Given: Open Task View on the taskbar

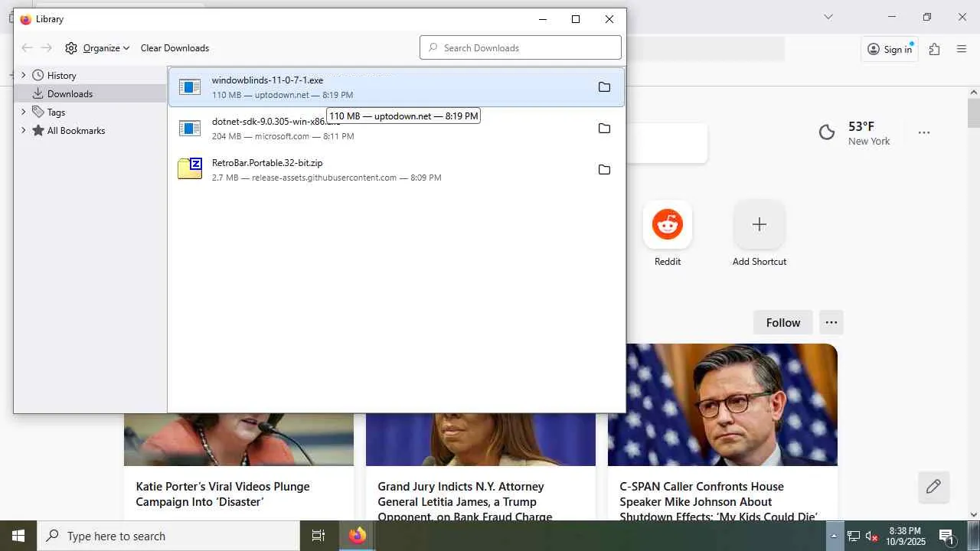Looking at the screenshot, I should [x=318, y=536].
